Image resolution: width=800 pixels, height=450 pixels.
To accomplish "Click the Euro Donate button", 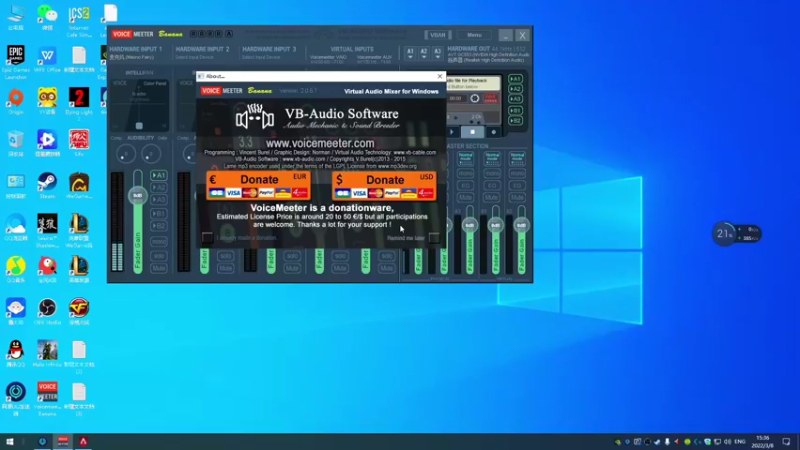I will 258,185.
